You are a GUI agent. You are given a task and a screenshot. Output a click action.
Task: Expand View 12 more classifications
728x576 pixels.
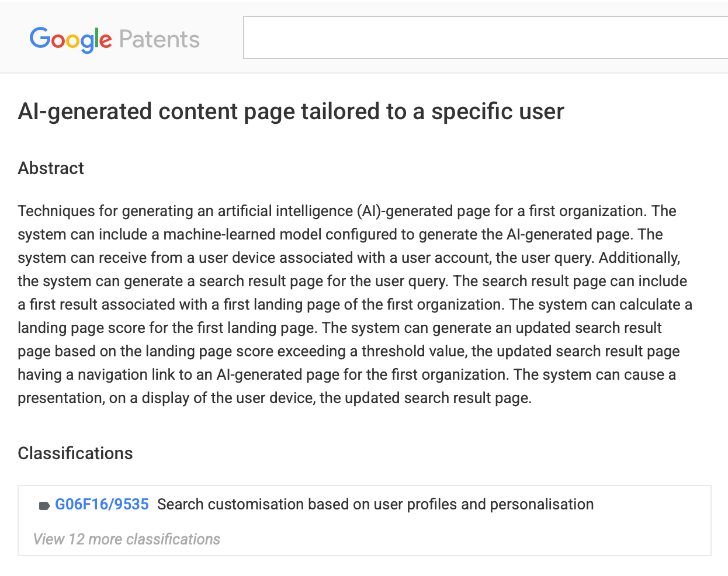(x=127, y=539)
